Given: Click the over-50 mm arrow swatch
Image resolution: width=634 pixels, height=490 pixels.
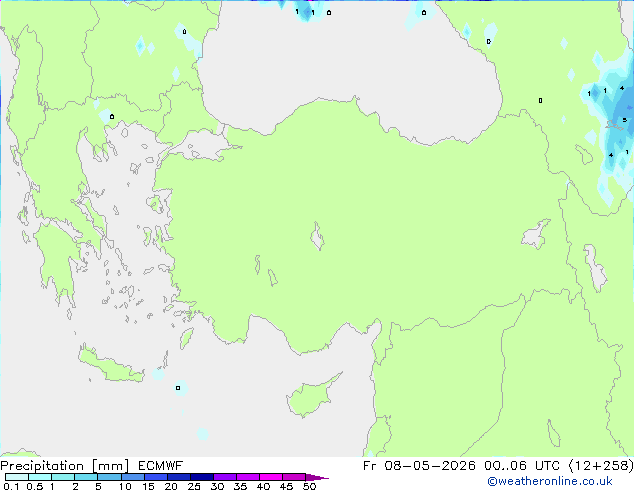Looking at the screenshot, I should coord(317,477).
